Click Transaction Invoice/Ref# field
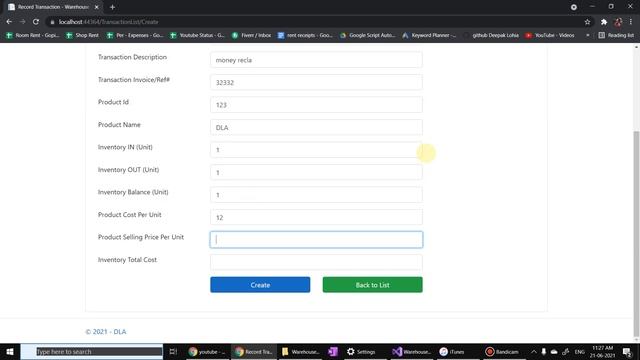Viewport: 640px width, 360px height. pos(316,82)
